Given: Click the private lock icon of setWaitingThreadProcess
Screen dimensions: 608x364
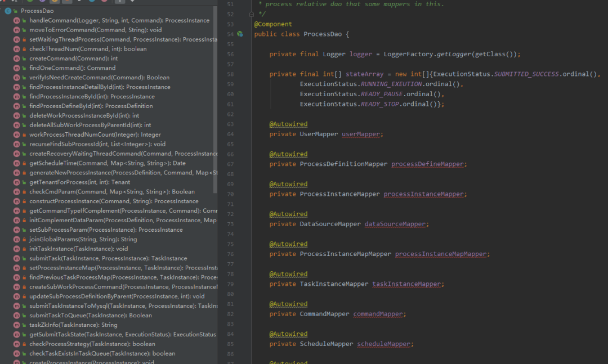Looking at the screenshot, I should tap(24, 39).
